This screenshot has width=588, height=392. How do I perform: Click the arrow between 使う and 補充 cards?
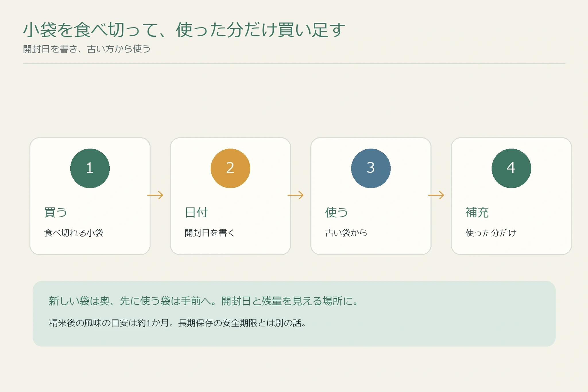[436, 195]
